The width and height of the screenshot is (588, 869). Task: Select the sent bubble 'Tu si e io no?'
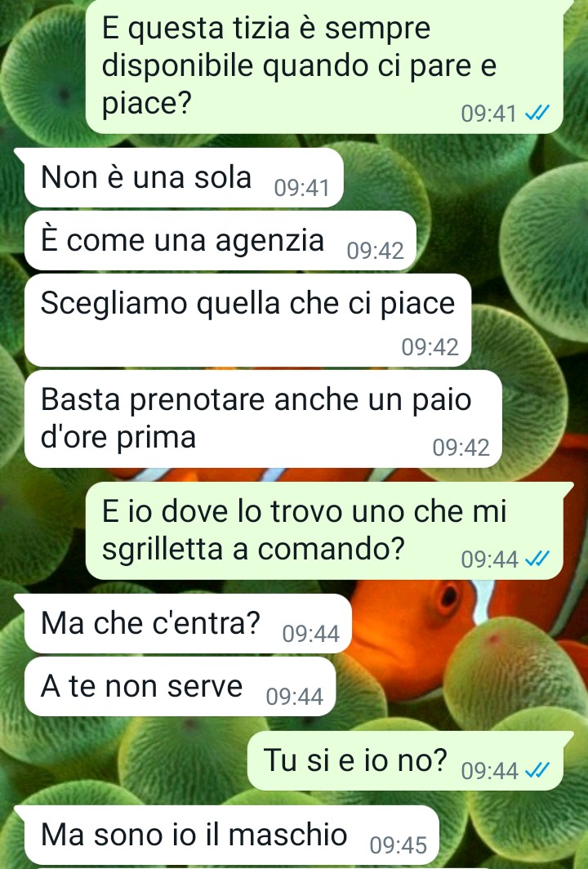[405, 760]
